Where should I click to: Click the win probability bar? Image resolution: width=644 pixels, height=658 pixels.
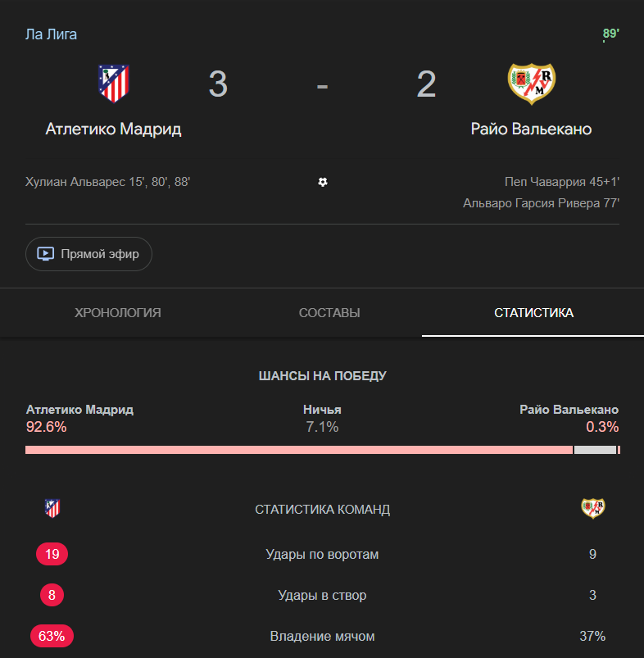pos(322,450)
